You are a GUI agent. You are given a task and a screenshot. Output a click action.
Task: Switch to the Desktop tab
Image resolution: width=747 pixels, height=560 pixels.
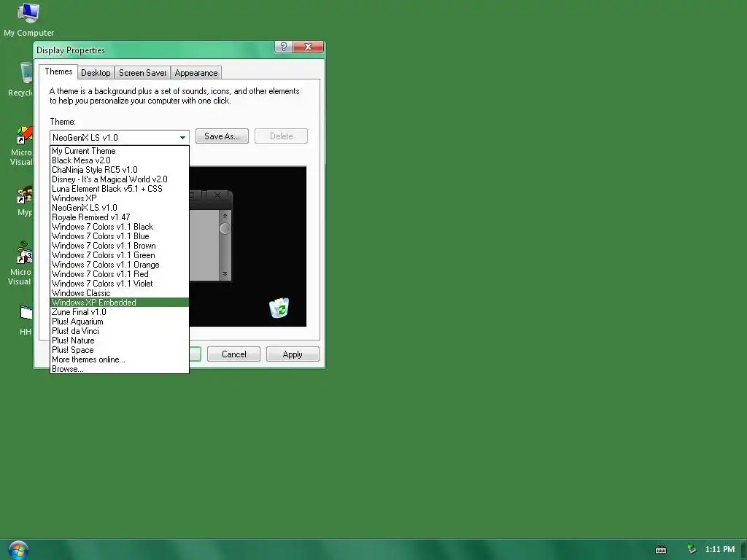pyautogui.click(x=96, y=73)
